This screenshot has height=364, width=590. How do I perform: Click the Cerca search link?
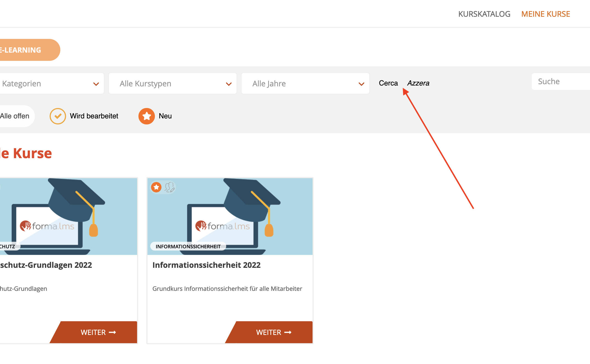[388, 83]
